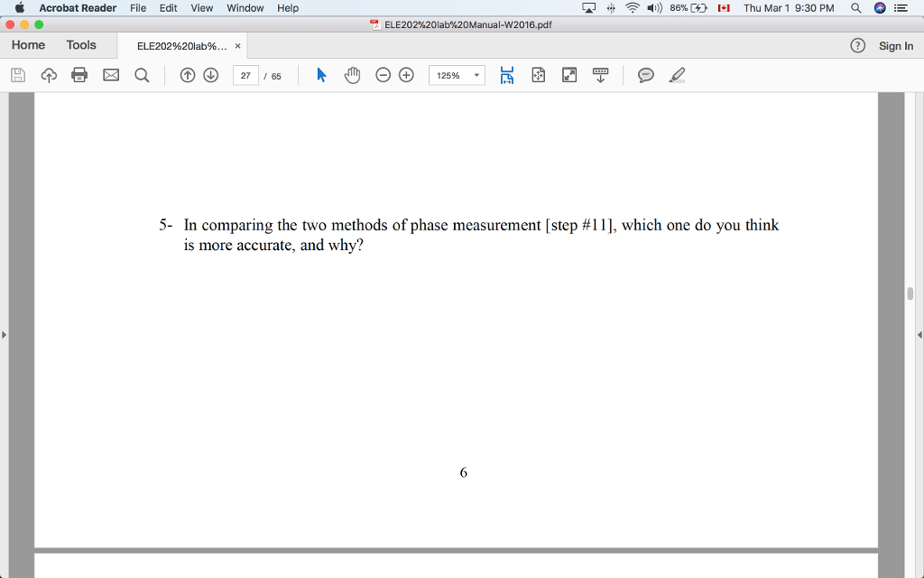Enable the Hand panning tool
924x578 pixels.
[351, 75]
